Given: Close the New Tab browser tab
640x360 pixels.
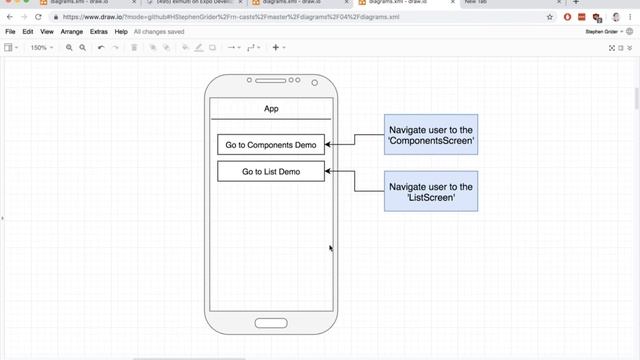Looking at the screenshot, I should [x=559, y=2].
